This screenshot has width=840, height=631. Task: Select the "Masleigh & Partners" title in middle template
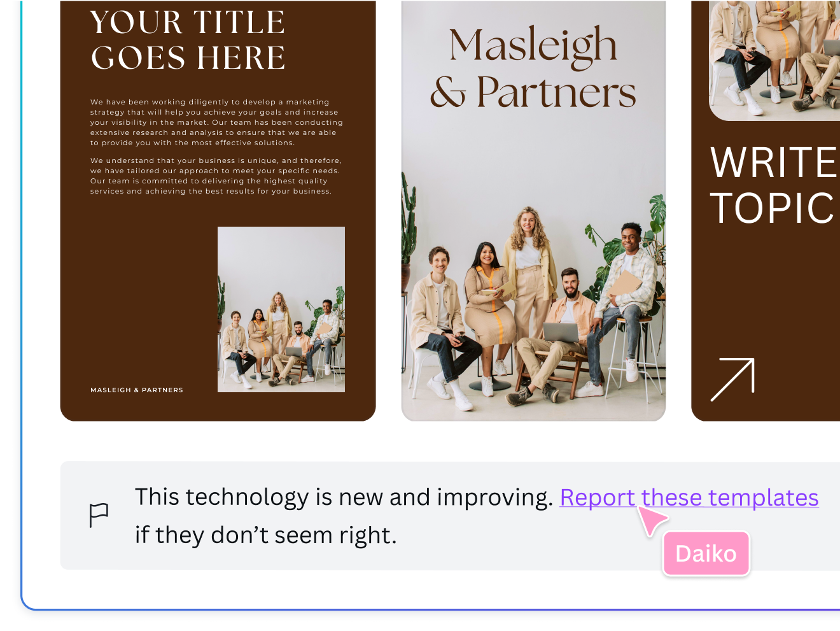click(x=533, y=69)
